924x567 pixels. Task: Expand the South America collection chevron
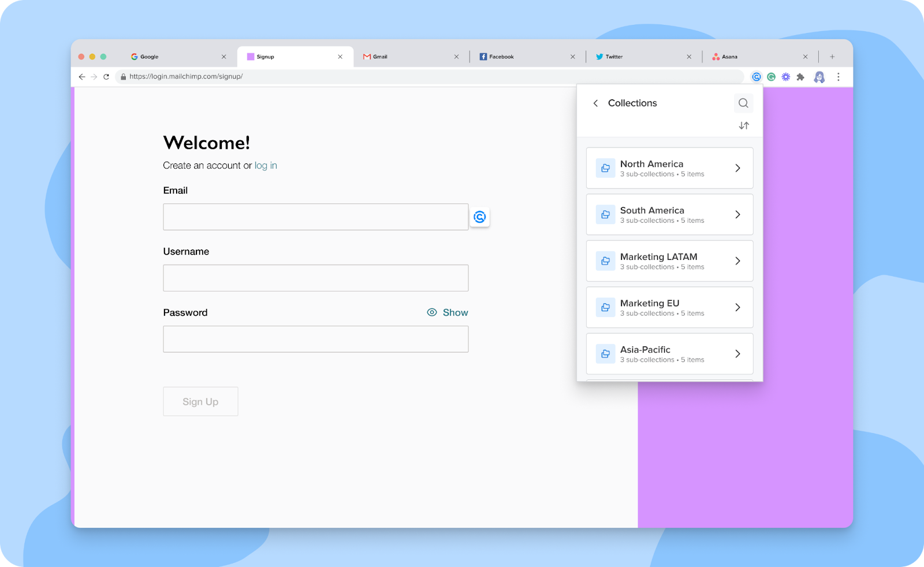[737, 215]
